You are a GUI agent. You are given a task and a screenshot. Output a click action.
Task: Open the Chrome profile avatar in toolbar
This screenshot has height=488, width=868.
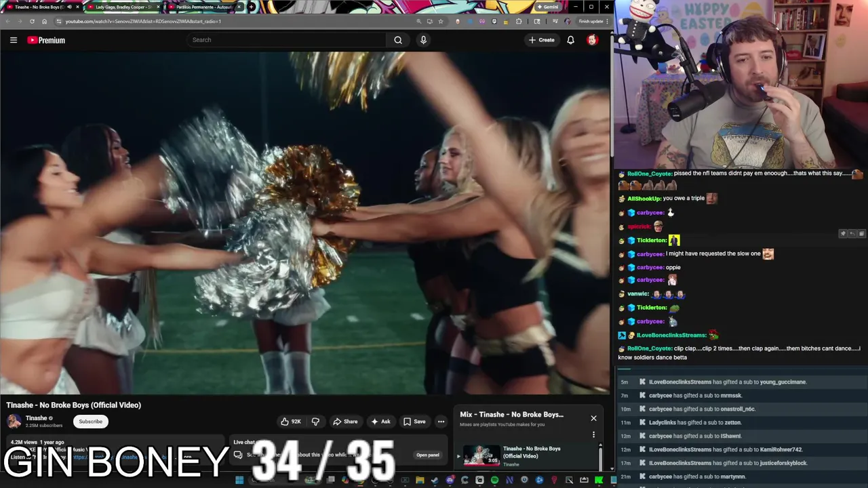pos(568,21)
